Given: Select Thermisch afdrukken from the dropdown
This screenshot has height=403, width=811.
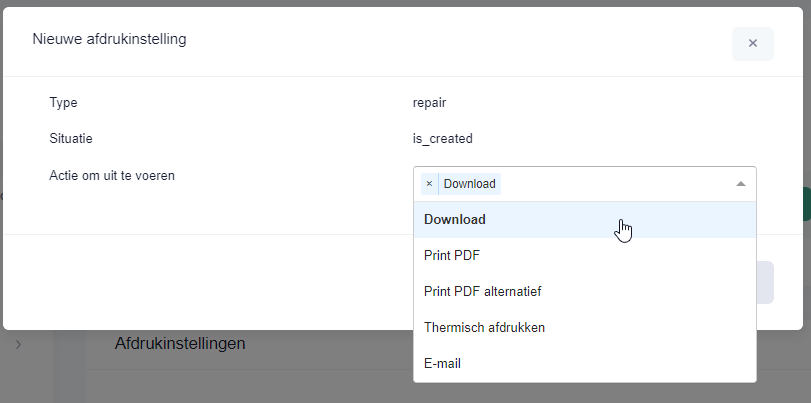Looking at the screenshot, I should click(584, 327).
